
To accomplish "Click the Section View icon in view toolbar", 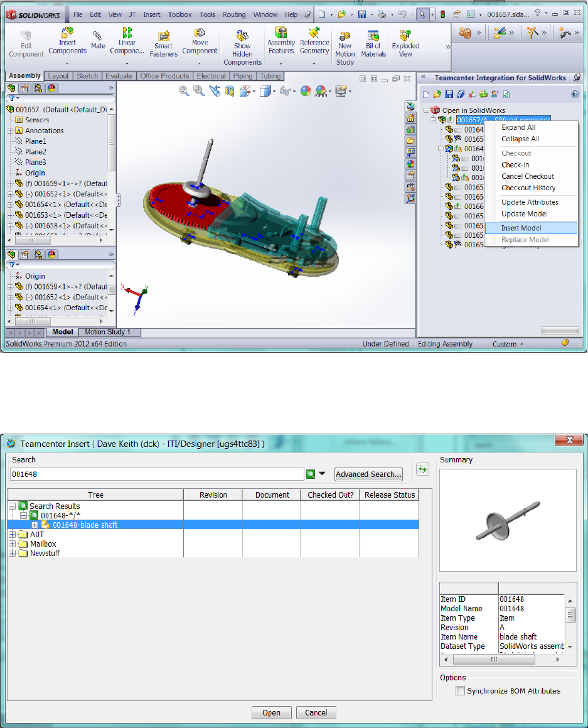I will coord(230,91).
